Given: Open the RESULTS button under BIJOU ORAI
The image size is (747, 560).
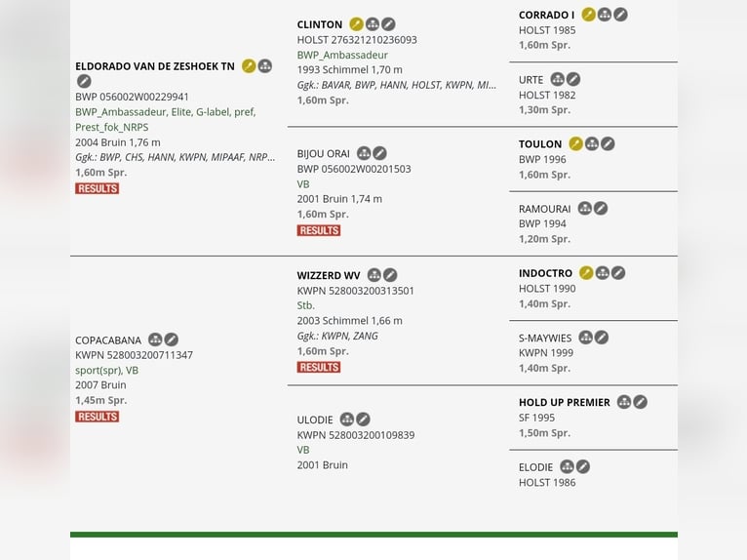Looking at the screenshot, I should [x=319, y=230].
